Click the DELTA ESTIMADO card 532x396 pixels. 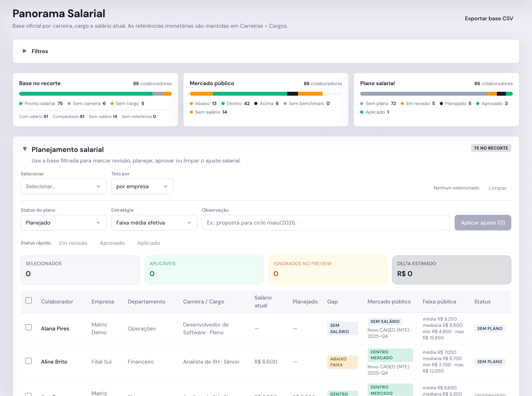coord(452,270)
